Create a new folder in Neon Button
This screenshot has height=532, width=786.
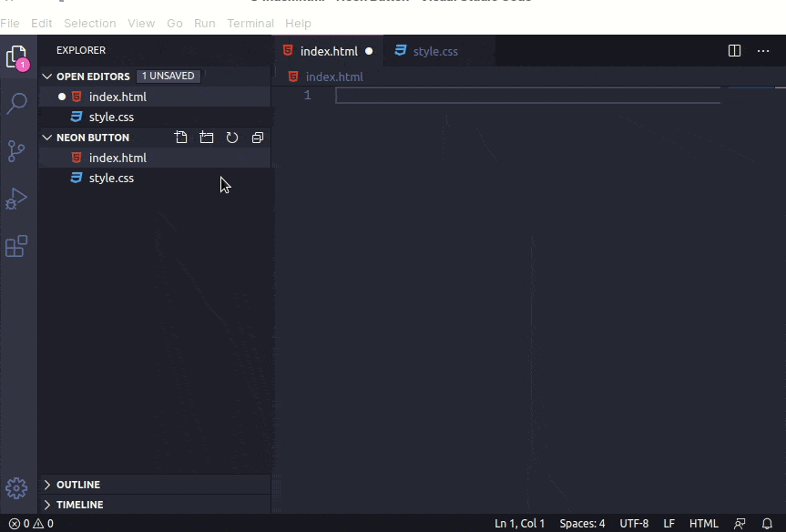[207, 138]
